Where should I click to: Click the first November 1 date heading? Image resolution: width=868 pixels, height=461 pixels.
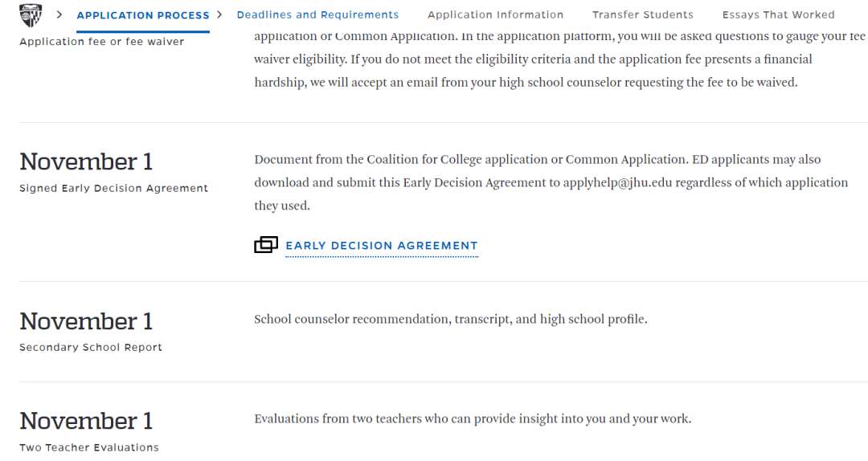tap(86, 161)
